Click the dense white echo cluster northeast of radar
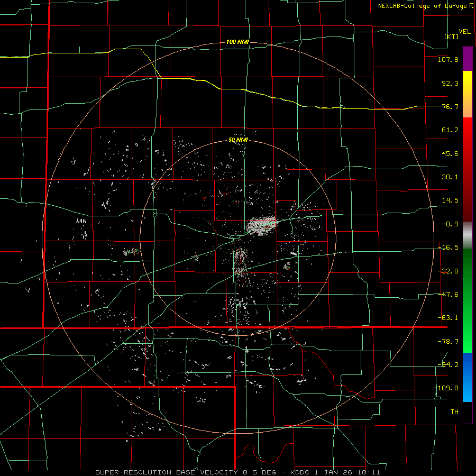 [261, 225]
